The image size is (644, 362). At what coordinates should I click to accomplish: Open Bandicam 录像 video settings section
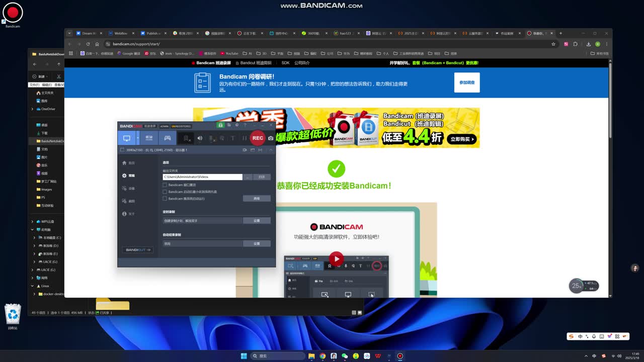(128, 189)
